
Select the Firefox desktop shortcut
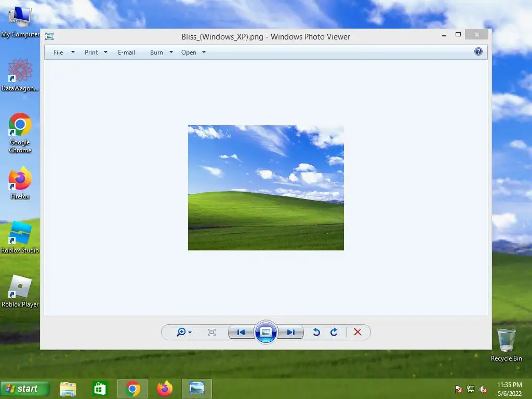pos(20,183)
